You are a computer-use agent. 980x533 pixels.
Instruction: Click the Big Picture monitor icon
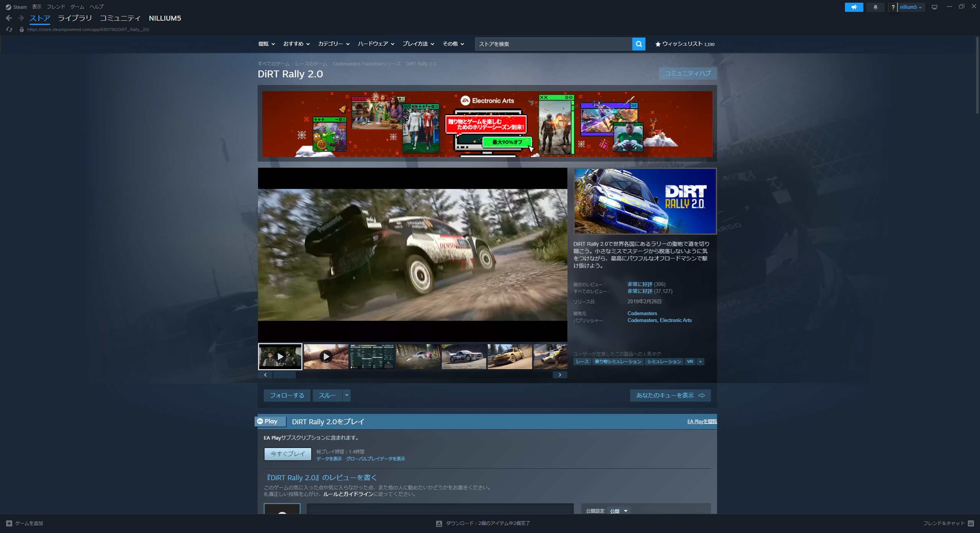coord(934,7)
